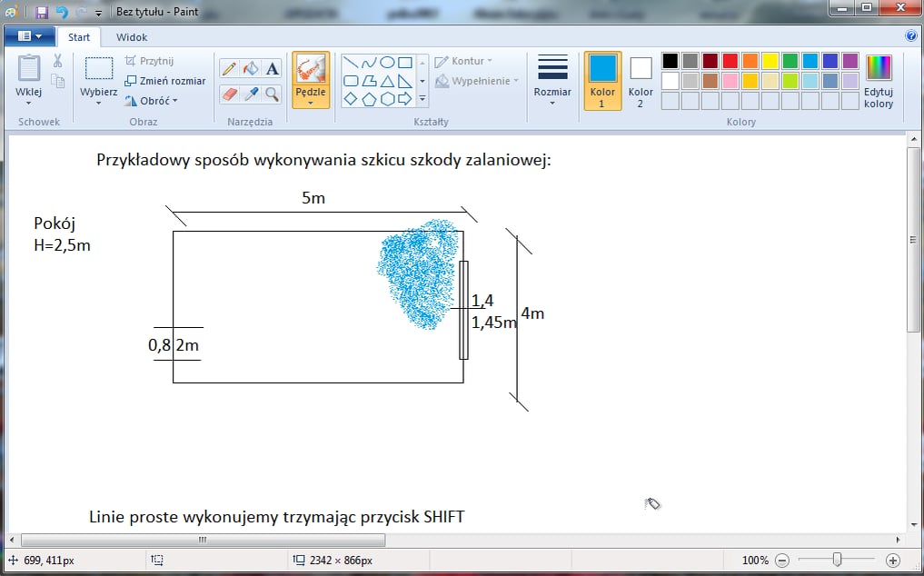Pick the orange color swatch
This screenshot has height=576, width=924.
point(750,61)
